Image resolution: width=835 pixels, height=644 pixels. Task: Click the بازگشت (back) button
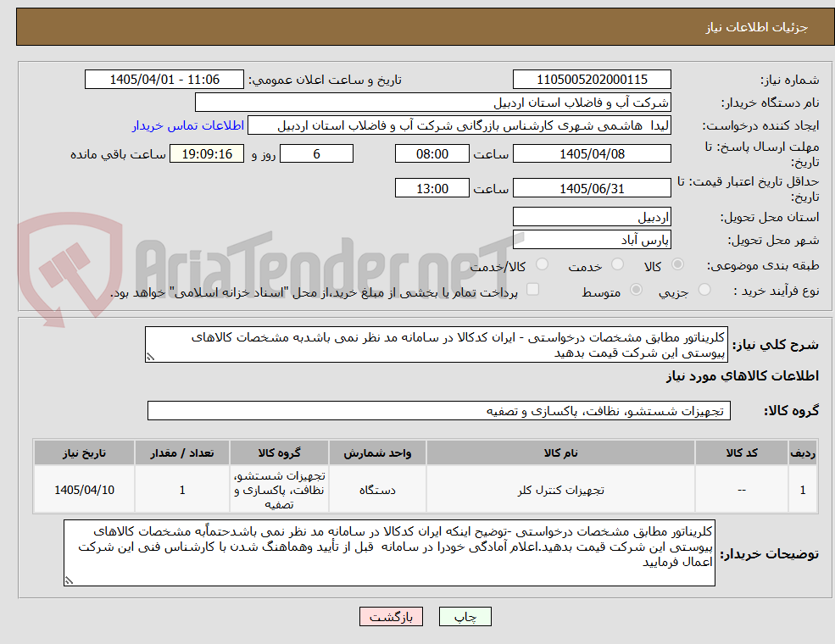[391, 616]
